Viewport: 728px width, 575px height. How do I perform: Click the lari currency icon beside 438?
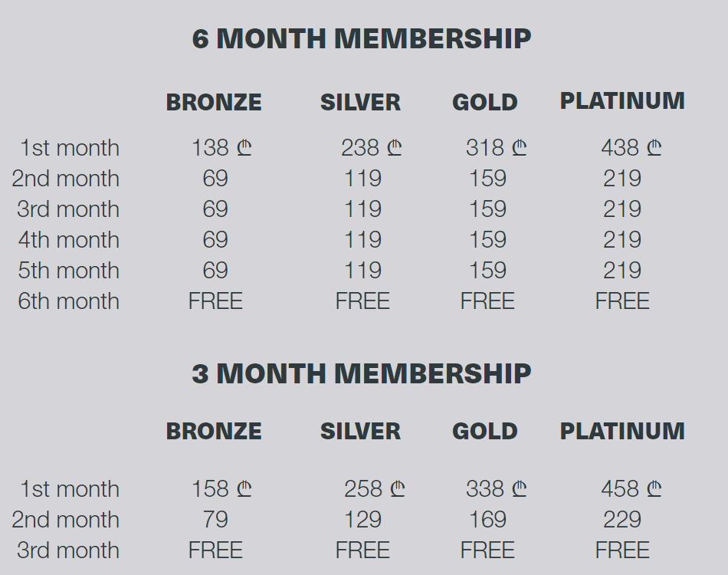[654, 148]
